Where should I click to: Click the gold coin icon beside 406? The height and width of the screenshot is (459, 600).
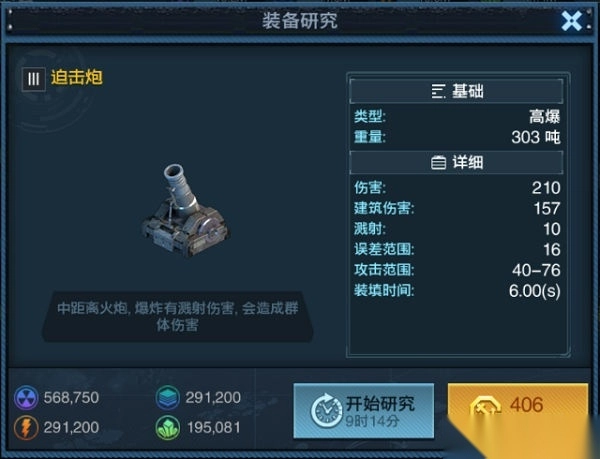point(485,407)
